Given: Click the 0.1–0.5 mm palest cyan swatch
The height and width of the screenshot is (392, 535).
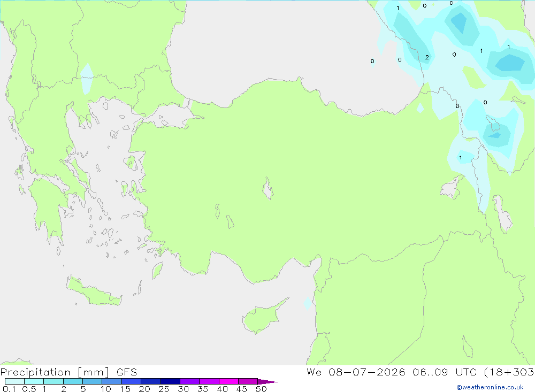Looking at the screenshot, I should (14, 381).
